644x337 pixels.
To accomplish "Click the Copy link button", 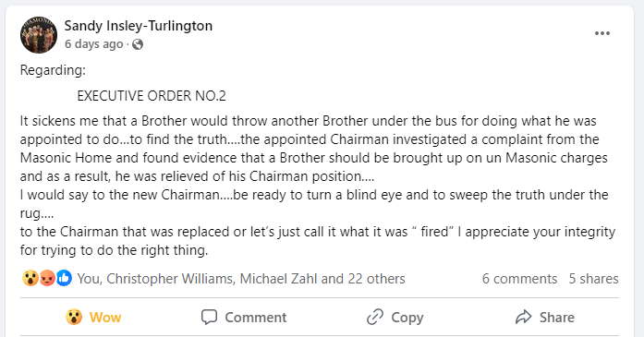I will (395, 317).
